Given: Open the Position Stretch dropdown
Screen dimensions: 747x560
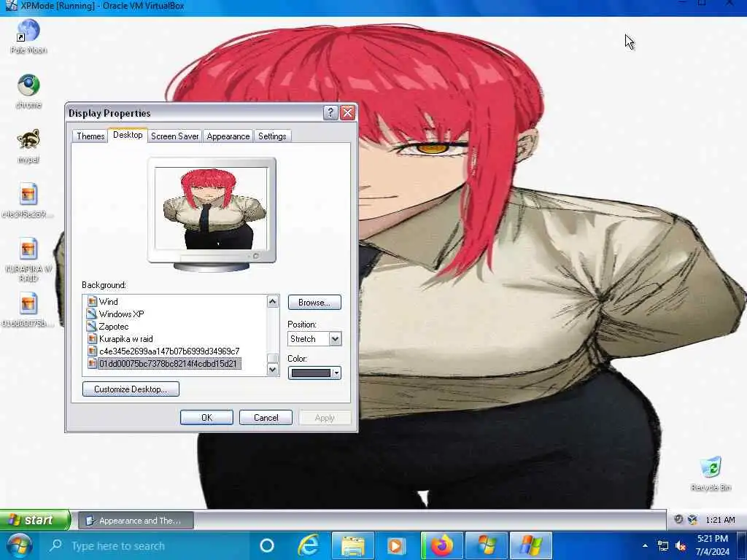Looking at the screenshot, I should pos(314,339).
